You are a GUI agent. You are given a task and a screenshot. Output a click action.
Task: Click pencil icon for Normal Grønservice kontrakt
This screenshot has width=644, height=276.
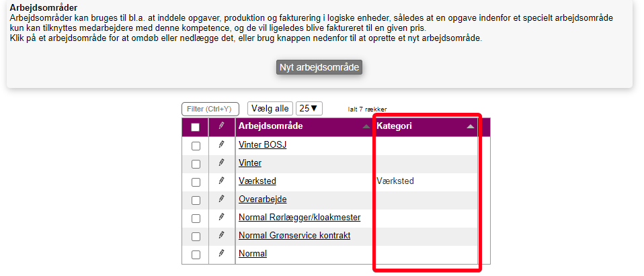[x=221, y=235]
